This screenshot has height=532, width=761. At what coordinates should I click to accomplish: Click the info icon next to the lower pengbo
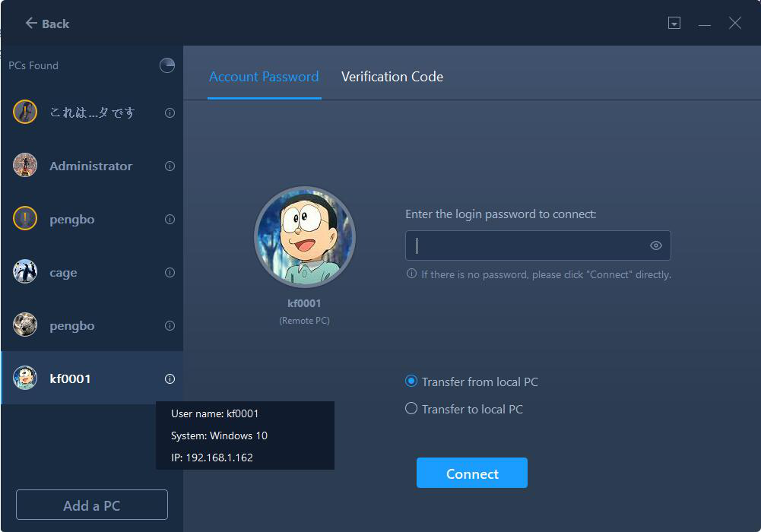168,325
